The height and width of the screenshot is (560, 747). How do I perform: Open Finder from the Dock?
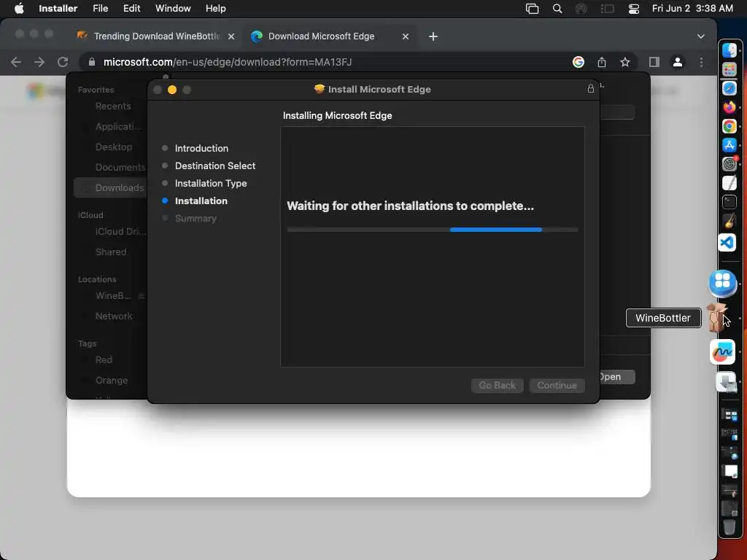click(x=729, y=50)
